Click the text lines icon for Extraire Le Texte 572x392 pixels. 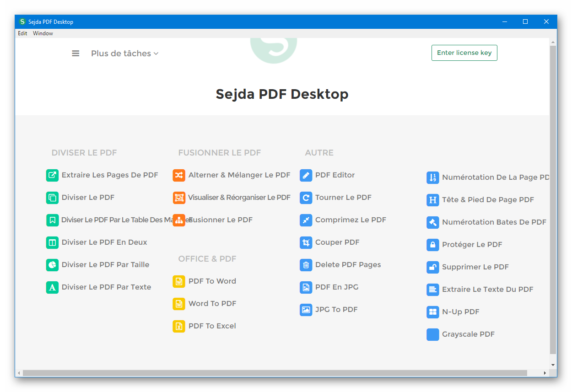pos(432,290)
